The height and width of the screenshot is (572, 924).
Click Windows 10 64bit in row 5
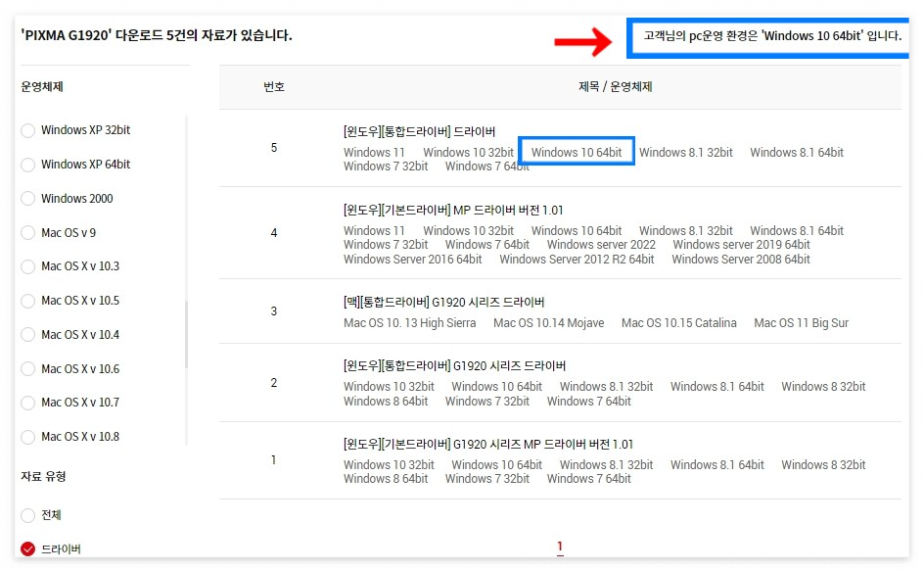point(577,152)
